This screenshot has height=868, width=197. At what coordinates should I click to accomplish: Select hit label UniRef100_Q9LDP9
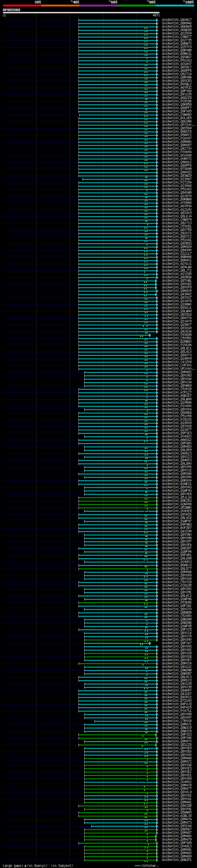click(x=176, y=450)
